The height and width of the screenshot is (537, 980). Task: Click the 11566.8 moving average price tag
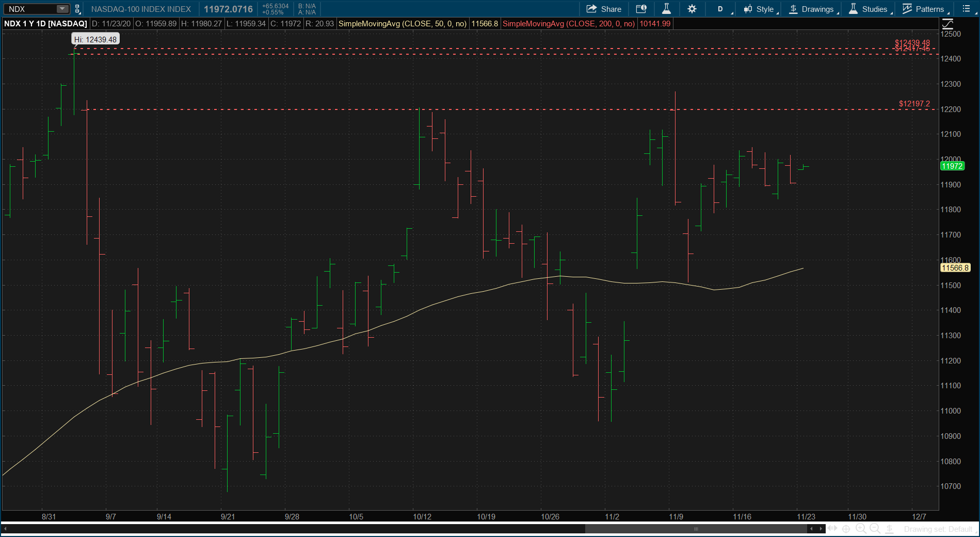[955, 267]
